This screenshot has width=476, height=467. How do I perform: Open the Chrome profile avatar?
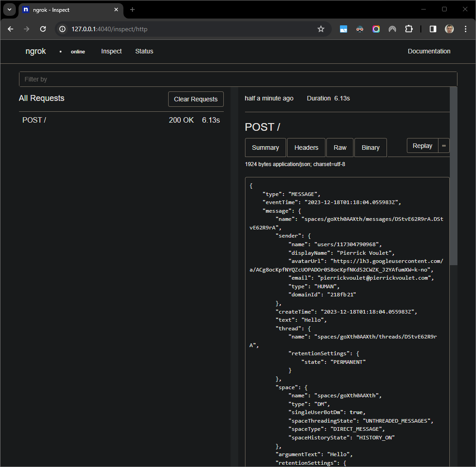pyautogui.click(x=449, y=29)
